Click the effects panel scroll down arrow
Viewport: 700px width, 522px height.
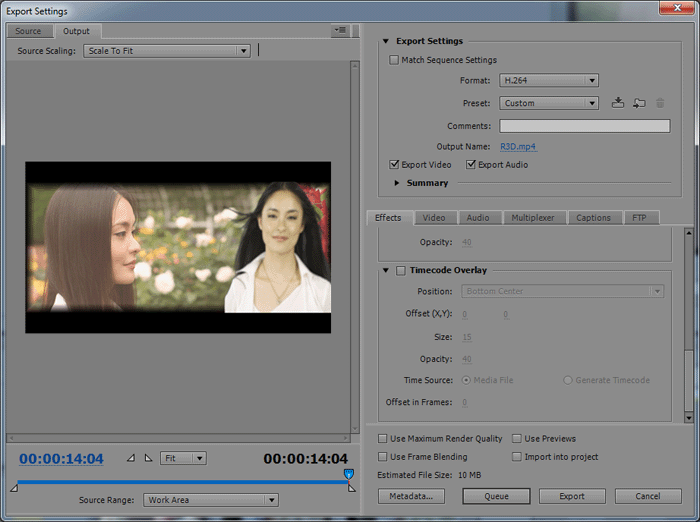pos(689,418)
